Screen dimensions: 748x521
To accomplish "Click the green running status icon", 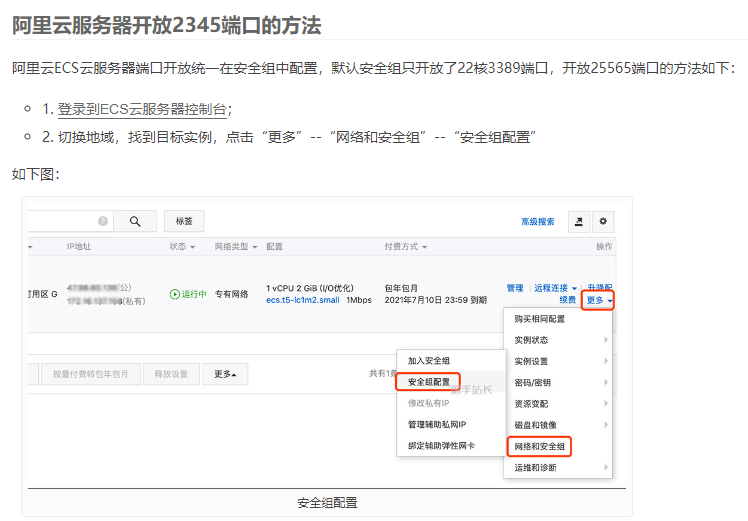I will (x=175, y=294).
